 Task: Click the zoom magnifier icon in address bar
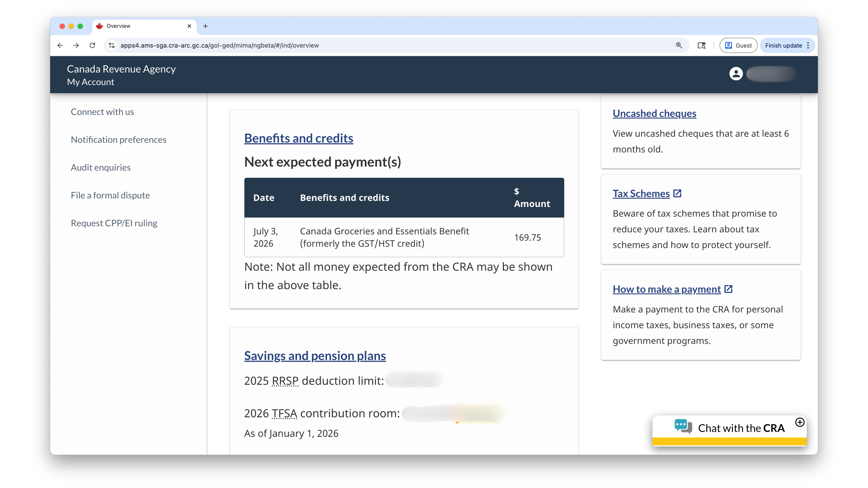pyautogui.click(x=679, y=45)
